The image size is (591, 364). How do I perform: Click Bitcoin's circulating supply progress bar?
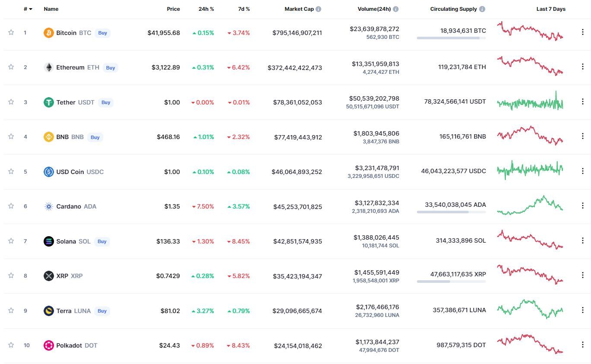point(451,38)
